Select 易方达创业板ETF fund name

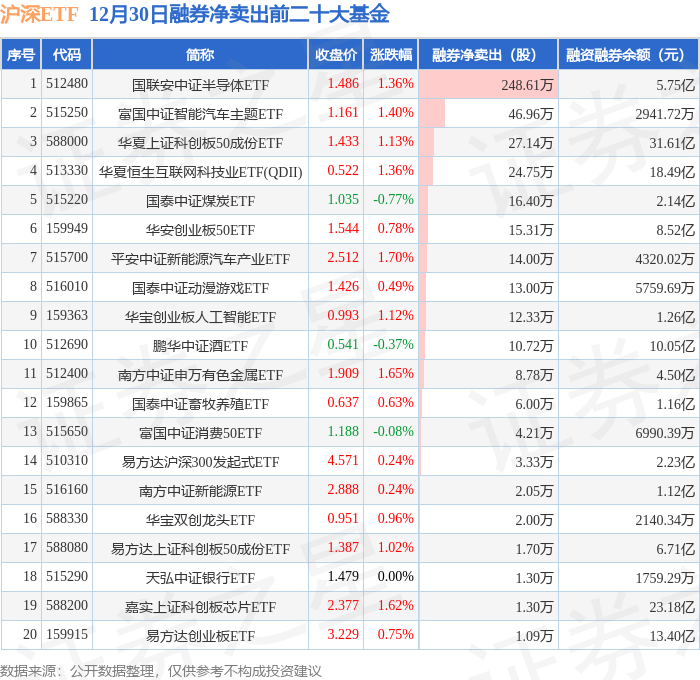[x=200, y=636]
